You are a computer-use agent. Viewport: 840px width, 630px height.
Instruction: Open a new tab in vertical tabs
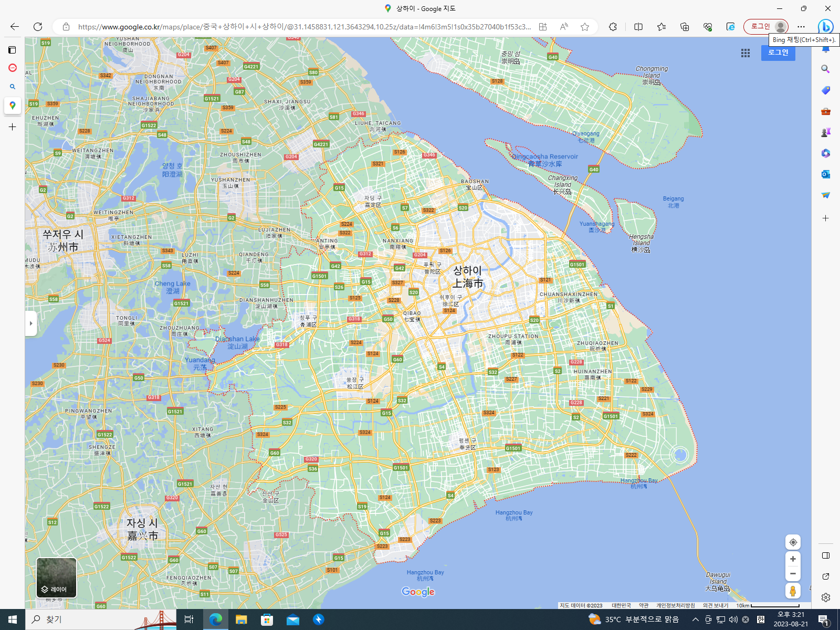point(13,127)
